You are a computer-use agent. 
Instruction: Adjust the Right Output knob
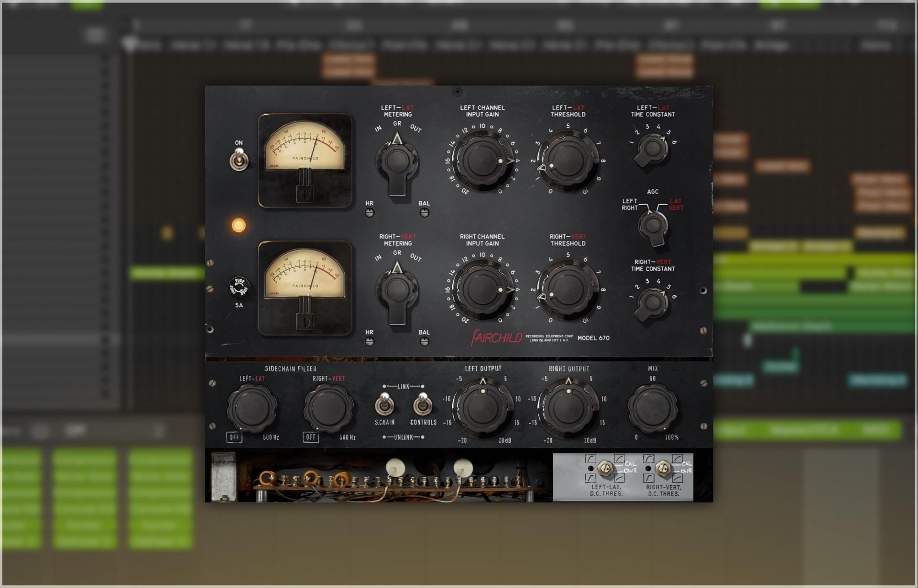pyautogui.click(x=568, y=407)
